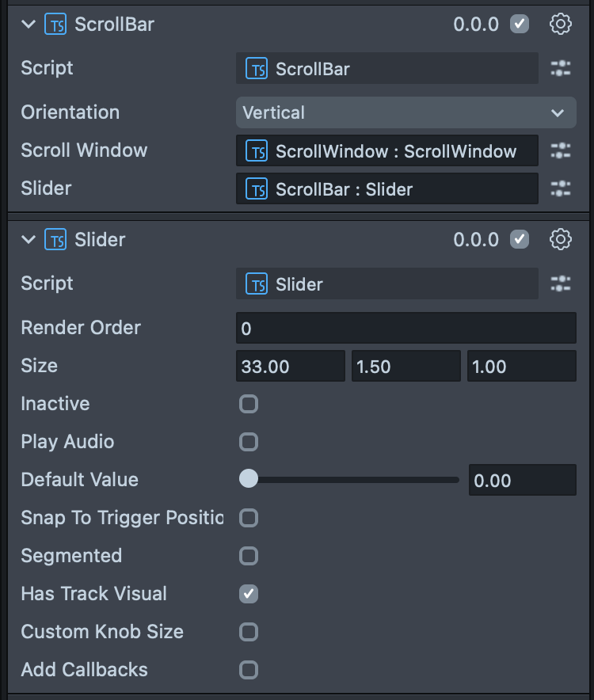Enable the Inactive checkbox
Viewport: 594px width, 700px height.
(249, 404)
